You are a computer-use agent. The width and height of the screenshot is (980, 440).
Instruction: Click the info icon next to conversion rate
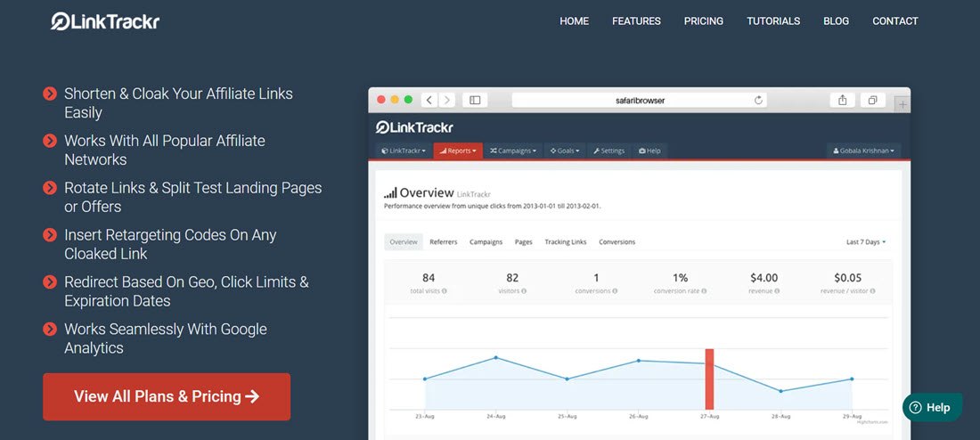tap(705, 291)
